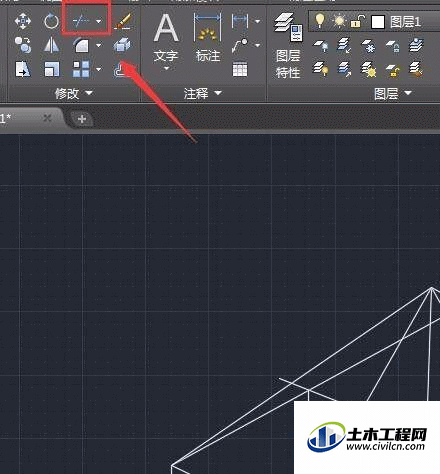Viewport: 440px width, 474px height.
Task: Click the Match Layer icon
Action: coord(416,69)
